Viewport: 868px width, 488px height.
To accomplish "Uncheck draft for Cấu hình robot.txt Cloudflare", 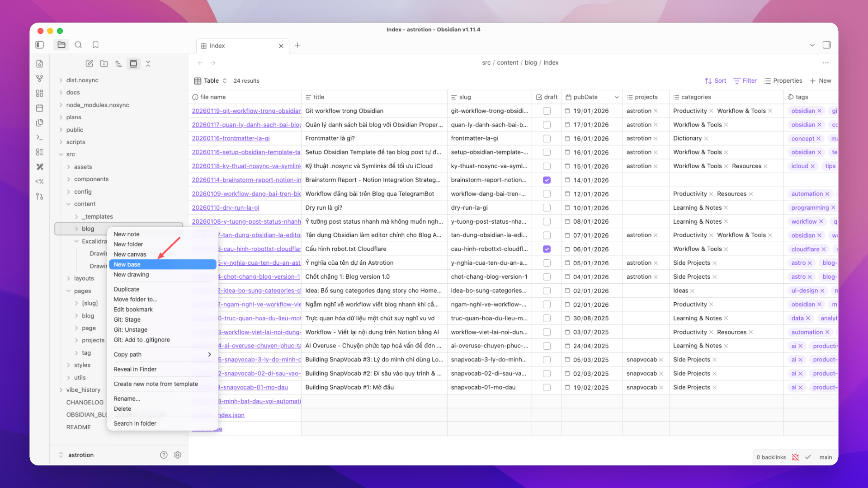I will 547,249.
